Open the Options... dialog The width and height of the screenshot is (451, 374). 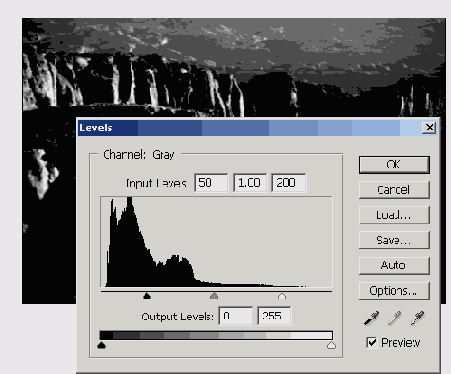tap(394, 291)
